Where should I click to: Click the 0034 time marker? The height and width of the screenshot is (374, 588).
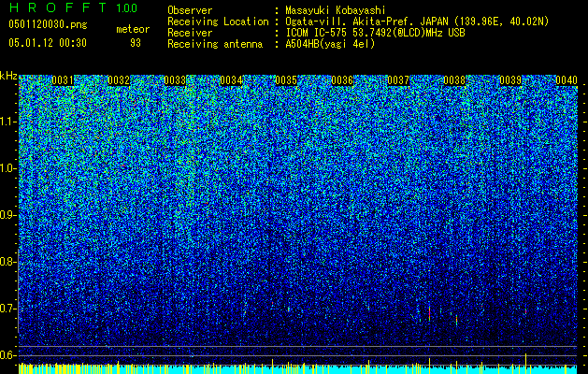pos(231,80)
